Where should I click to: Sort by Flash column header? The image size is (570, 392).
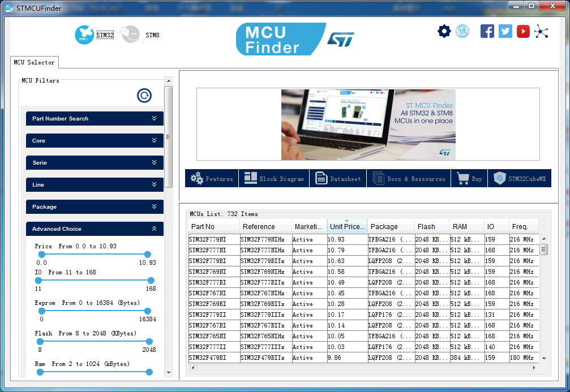coord(432,226)
